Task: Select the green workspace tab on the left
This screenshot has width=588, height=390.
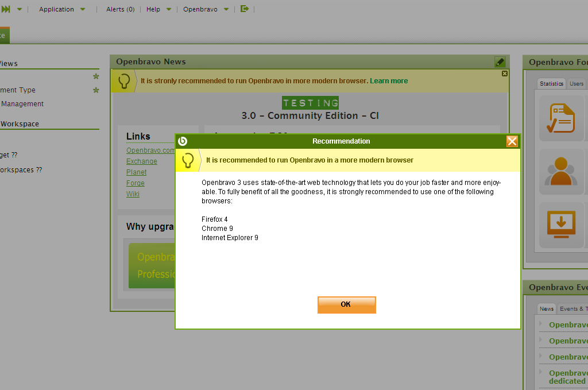Action: point(5,36)
